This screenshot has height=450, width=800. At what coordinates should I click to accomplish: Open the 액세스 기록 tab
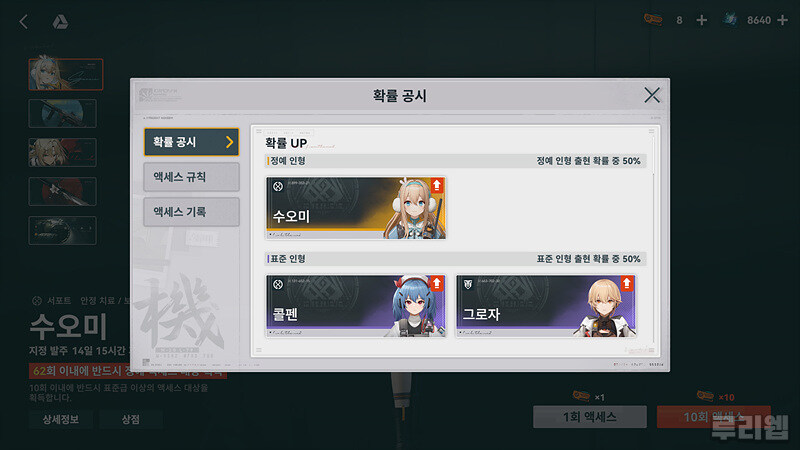point(191,212)
